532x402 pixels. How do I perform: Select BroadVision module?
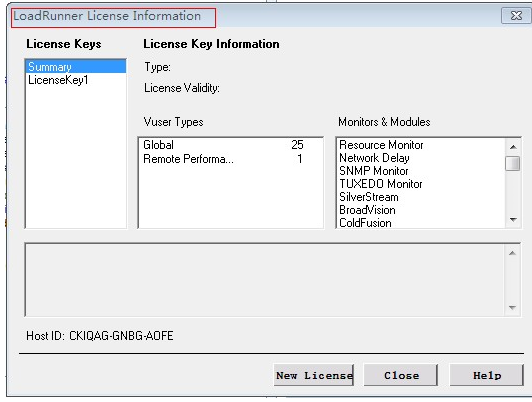coord(367,210)
